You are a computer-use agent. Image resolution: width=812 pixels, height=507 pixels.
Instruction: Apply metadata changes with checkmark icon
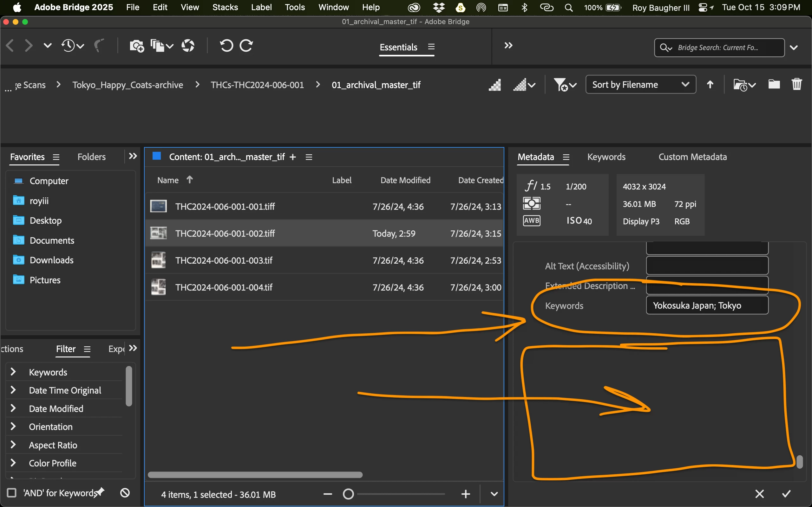pos(786,494)
